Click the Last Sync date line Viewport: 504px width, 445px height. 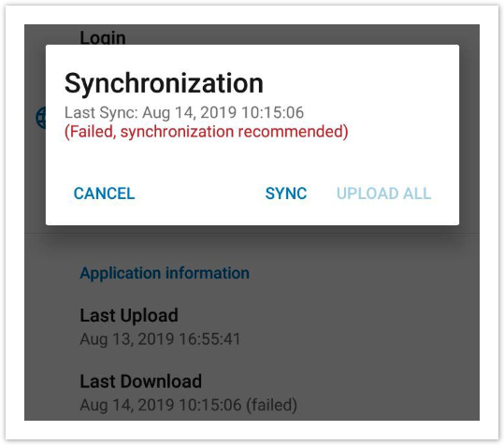coord(184,112)
